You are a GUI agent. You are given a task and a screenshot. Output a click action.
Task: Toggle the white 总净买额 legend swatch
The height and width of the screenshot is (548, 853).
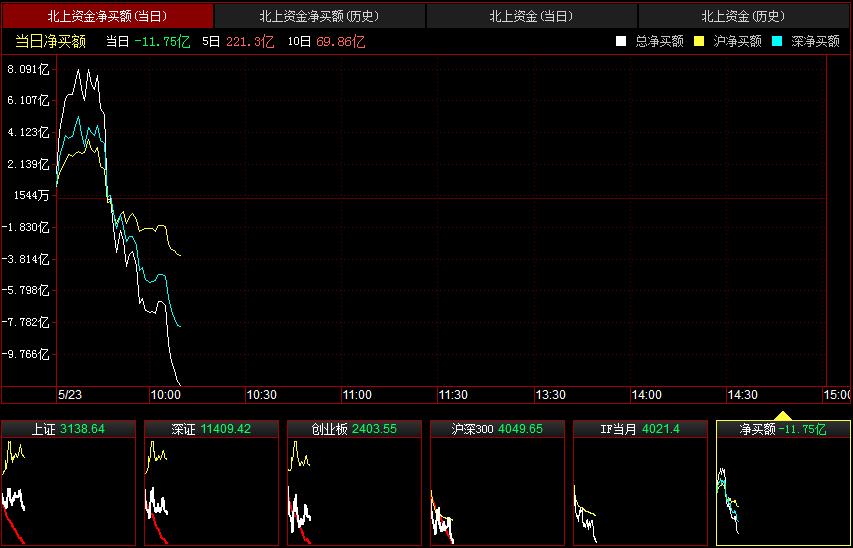(x=621, y=42)
